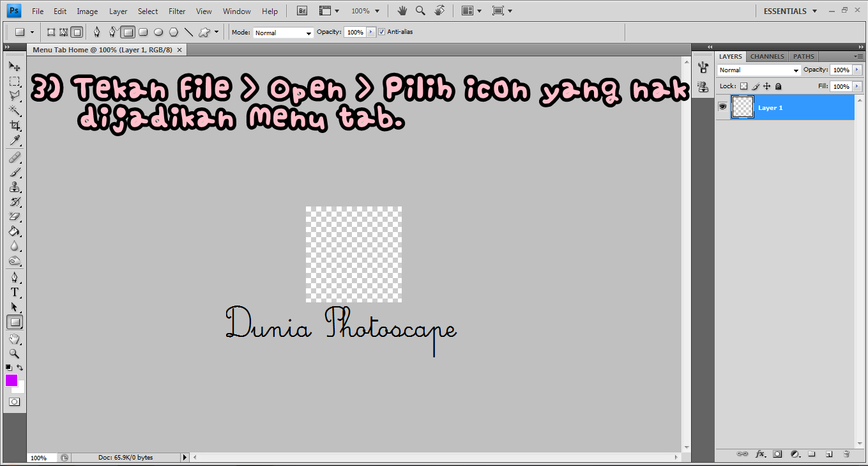The height and width of the screenshot is (466, 868).
Task: Select the Move tool
Action: [14, 66]
